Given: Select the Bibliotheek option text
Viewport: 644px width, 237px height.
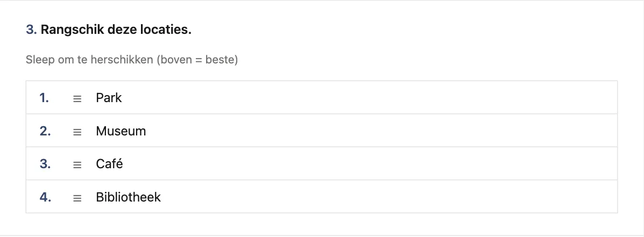Looking at the screenshot, I should (128, 197).
